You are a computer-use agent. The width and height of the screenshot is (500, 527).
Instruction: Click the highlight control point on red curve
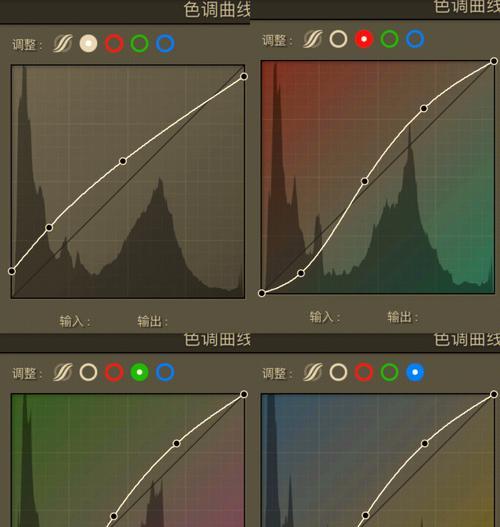coord(424,108)
